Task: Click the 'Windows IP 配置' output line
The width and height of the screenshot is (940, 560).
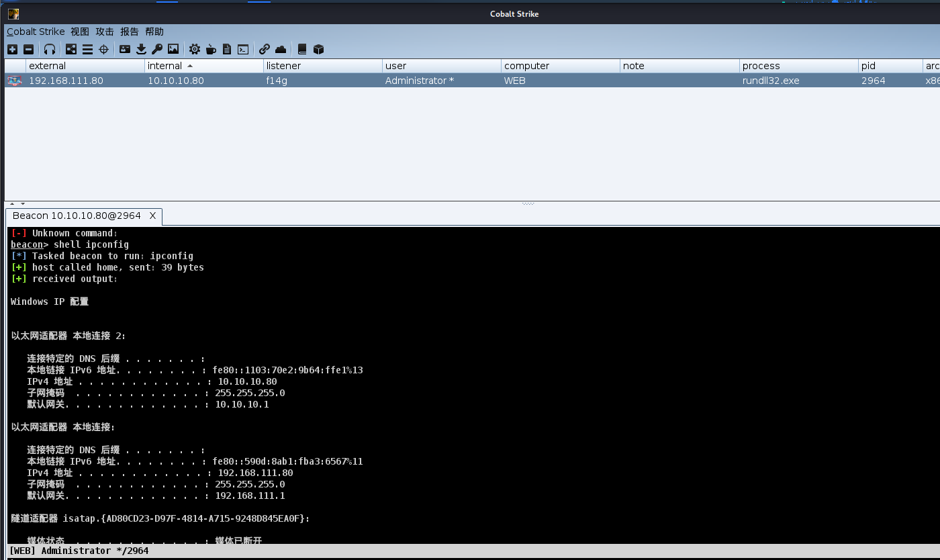Action: click(x=50, y=301)
